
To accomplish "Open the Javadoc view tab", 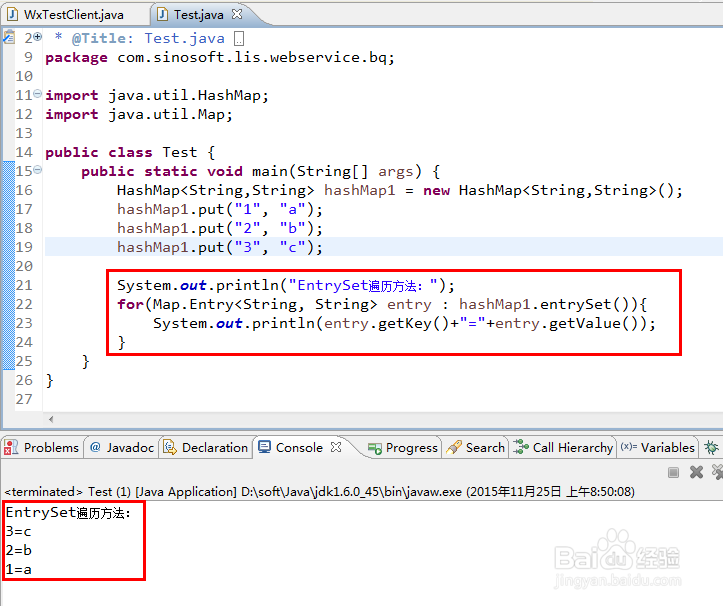I will [122, 447].
